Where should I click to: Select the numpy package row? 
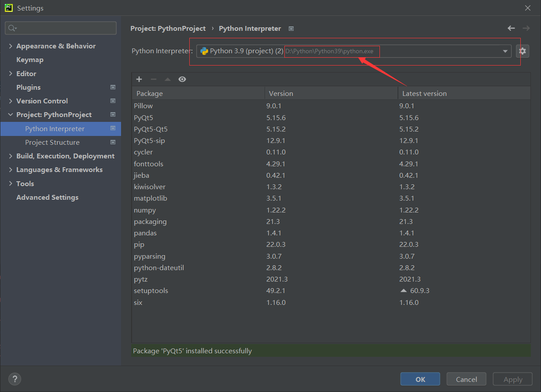point(331,210)
